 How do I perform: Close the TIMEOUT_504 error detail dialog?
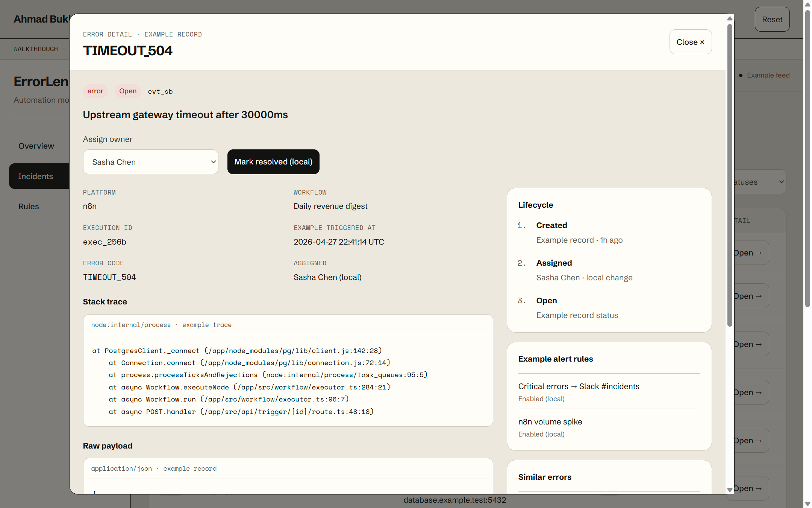(690, 42)
